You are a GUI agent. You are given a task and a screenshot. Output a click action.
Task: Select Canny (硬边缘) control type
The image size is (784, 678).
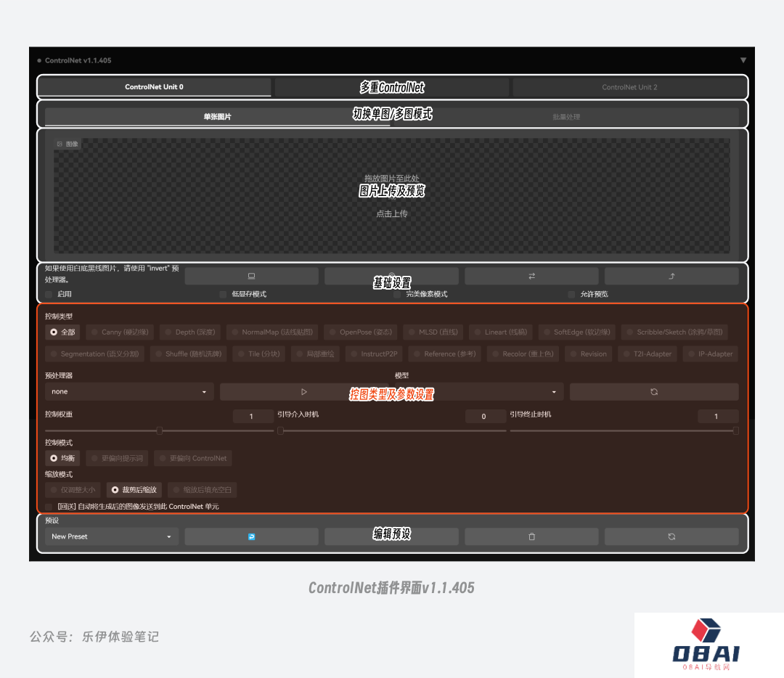coord(120,332)
